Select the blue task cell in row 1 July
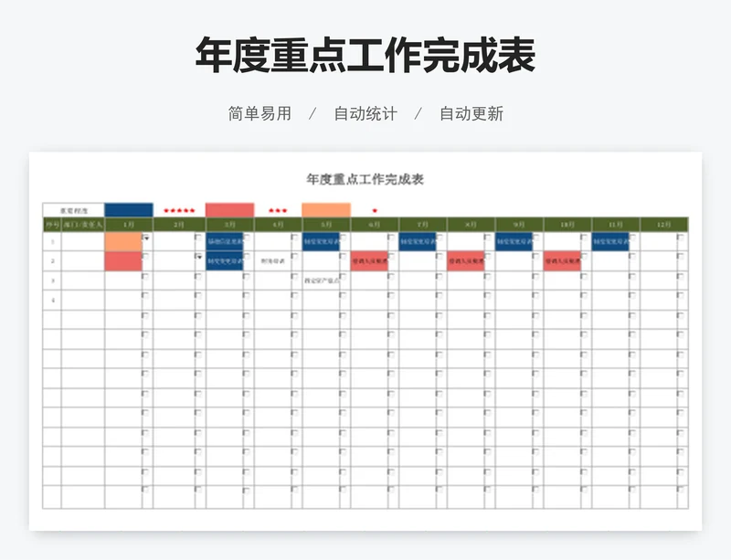The height and width of the screenshot is (560, 731). pos(418,241)
